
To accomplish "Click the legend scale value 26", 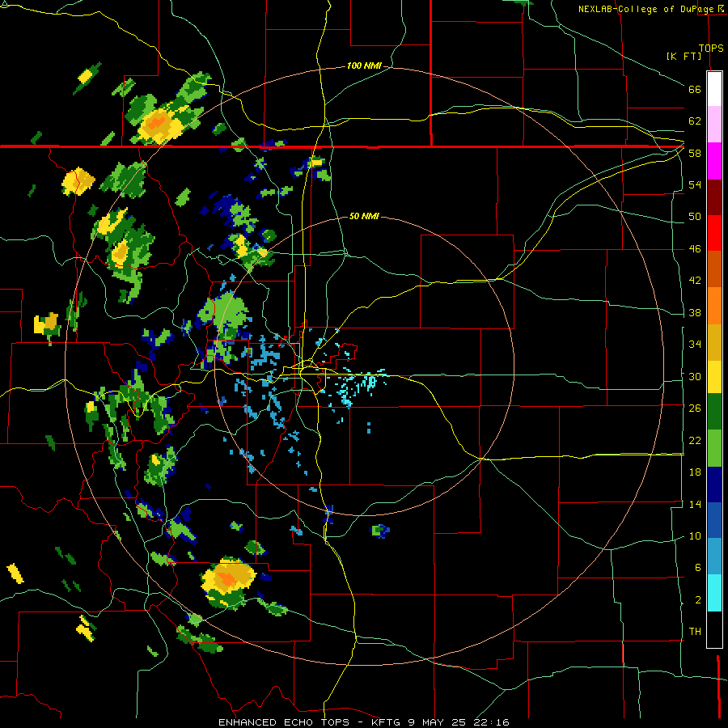I will click(695, 408).
